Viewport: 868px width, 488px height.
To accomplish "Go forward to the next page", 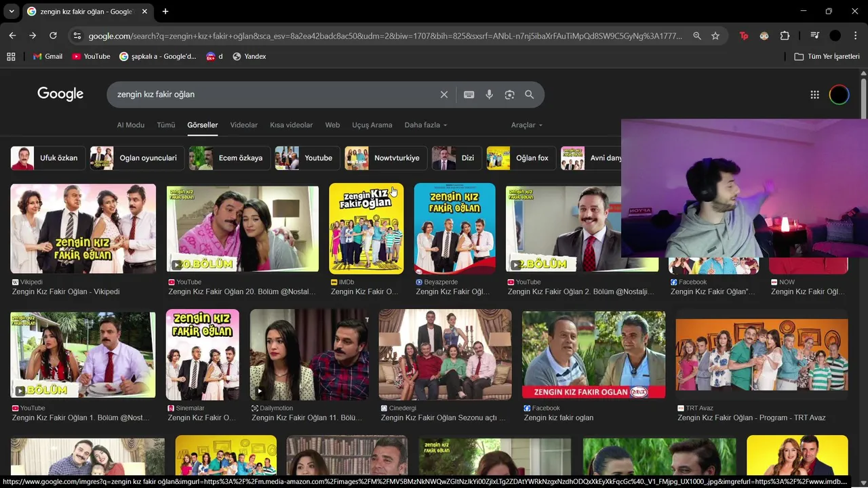I will pyautogui.click(x=33, y=35).
